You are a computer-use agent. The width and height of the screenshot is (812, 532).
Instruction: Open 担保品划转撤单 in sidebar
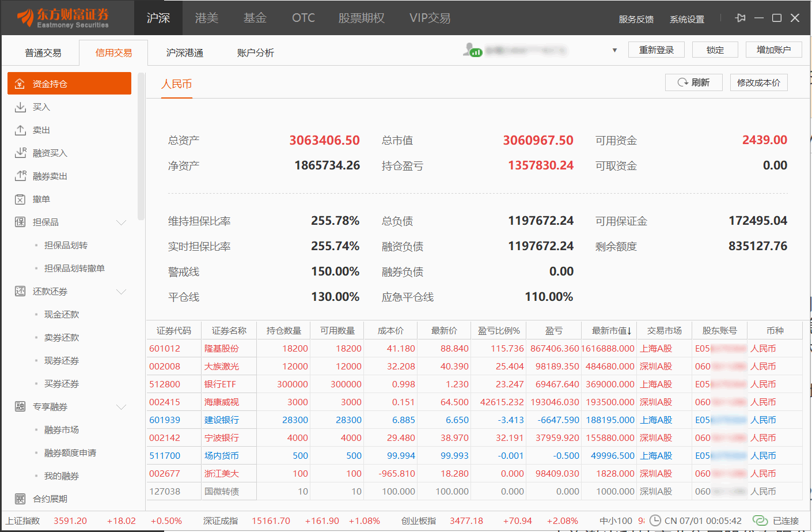[74, 269]
